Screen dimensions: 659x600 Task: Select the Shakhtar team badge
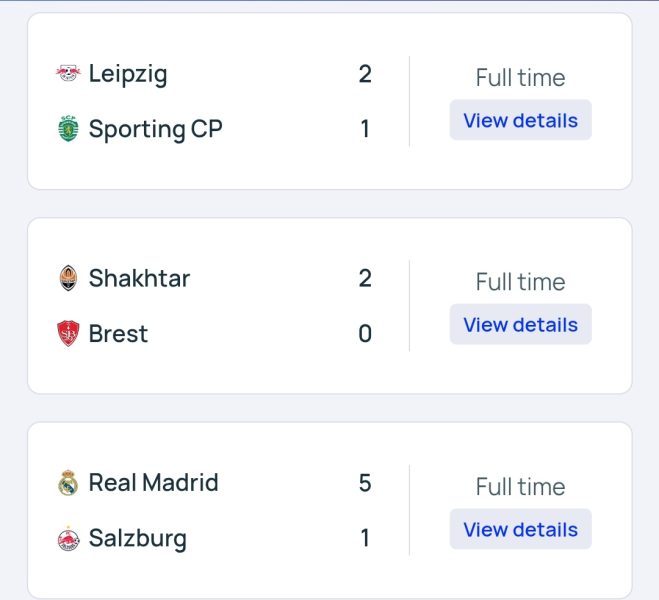click(68, 278)
